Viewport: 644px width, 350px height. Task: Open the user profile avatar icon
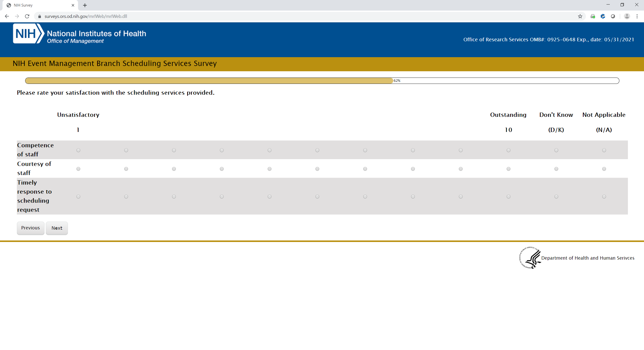[x=627, y=16]
